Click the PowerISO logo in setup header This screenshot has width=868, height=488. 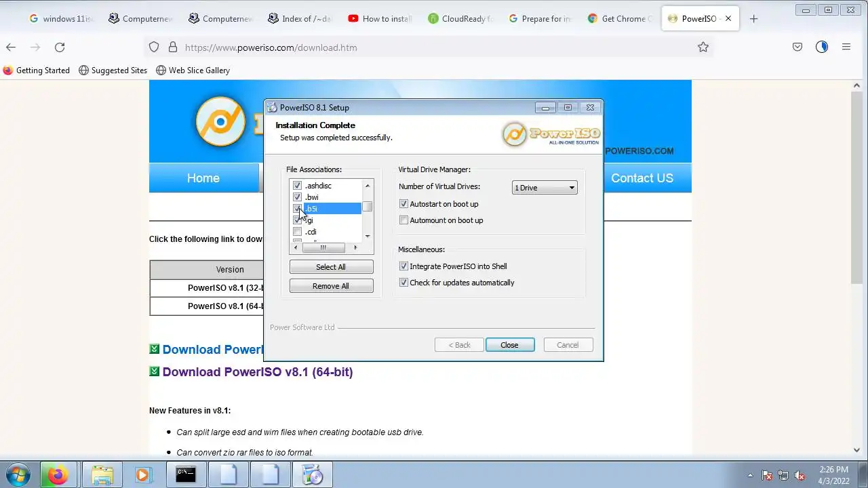(x=551, y=134)
